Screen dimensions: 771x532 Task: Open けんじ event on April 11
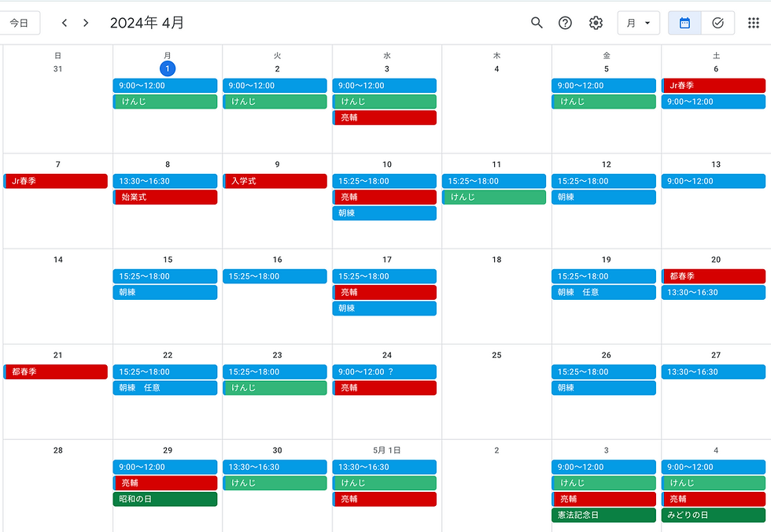494,198
